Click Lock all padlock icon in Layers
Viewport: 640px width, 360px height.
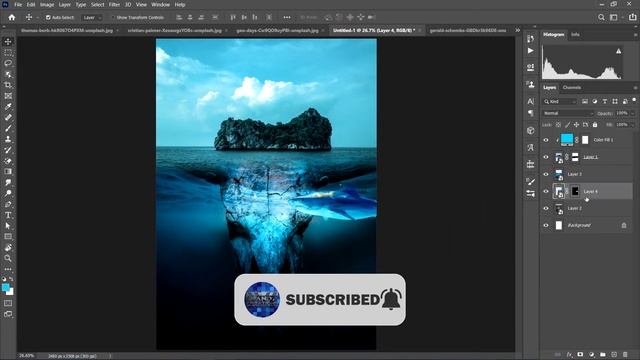point(595,124)
